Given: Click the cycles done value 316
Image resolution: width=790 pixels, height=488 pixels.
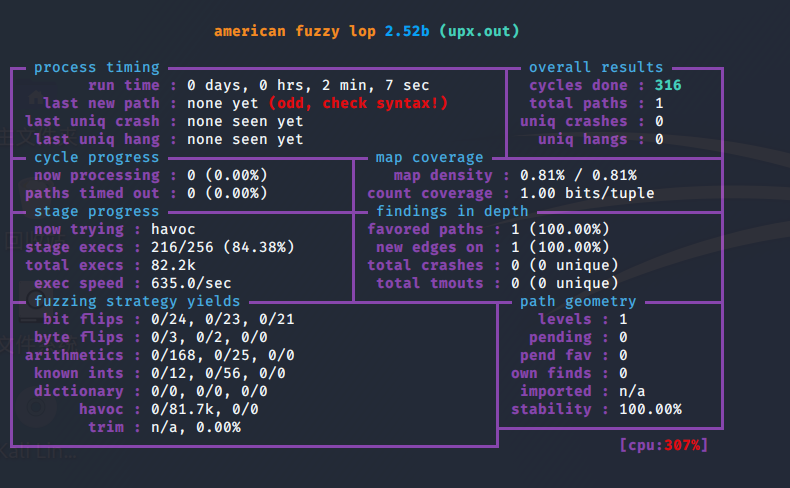Looking at the screenshot, I should click(668, 86).
